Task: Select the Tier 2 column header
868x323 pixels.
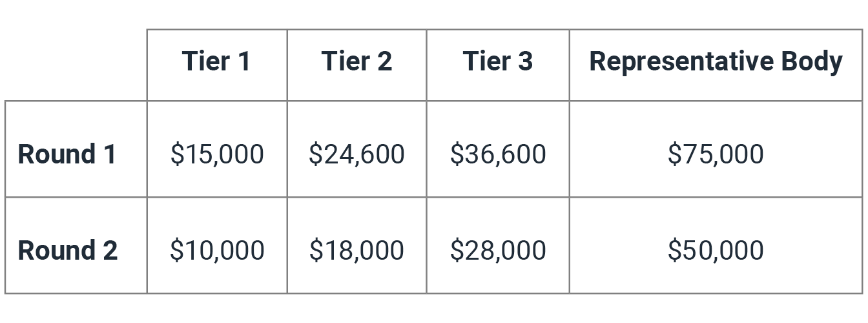Action: [356, 65]
